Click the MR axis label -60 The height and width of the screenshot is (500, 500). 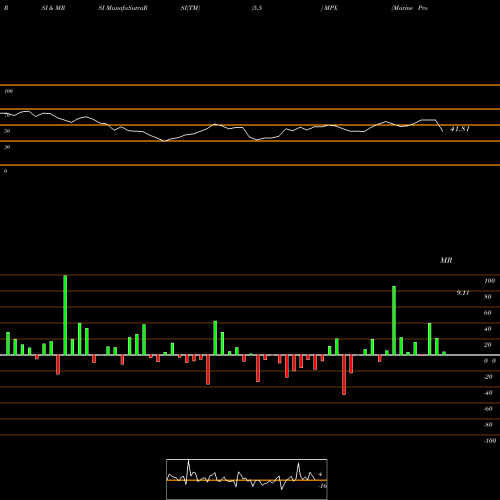point(488,409)
